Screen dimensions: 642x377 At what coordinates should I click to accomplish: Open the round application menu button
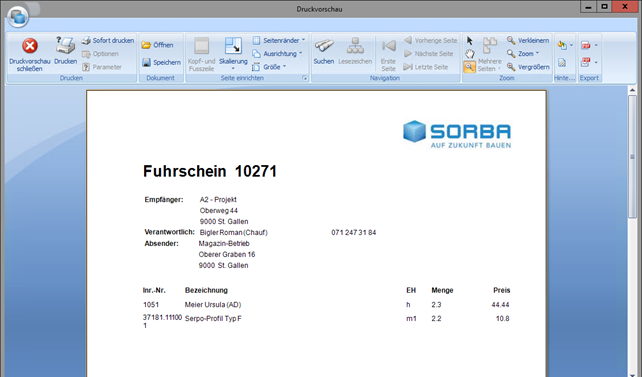18,16
